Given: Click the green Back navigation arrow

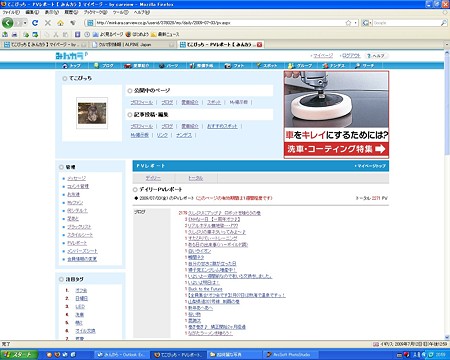Looking at the screenshot, I should (8, 23).
